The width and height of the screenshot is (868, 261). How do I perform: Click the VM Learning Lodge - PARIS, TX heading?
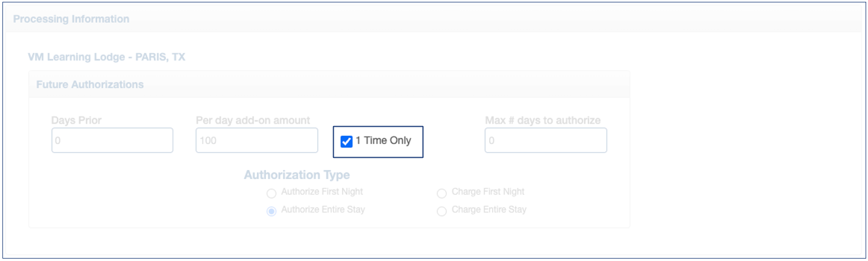pos(106,58)
